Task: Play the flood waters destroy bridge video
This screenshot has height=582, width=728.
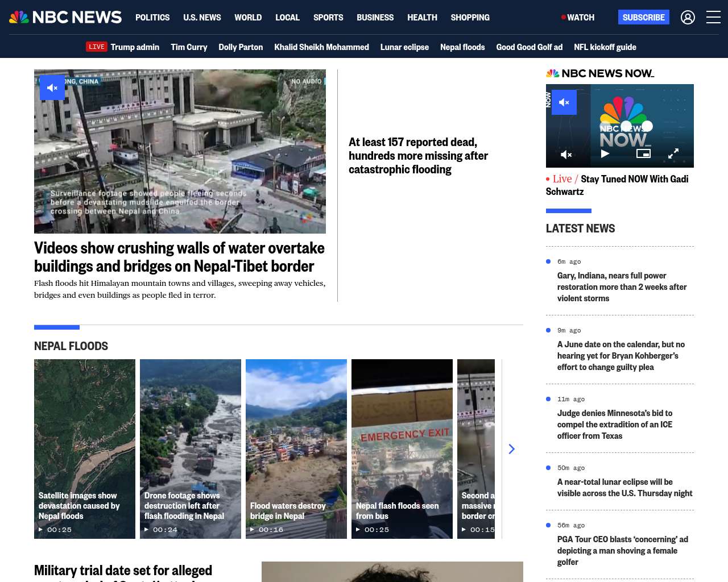Action: (x=296, y=449)
